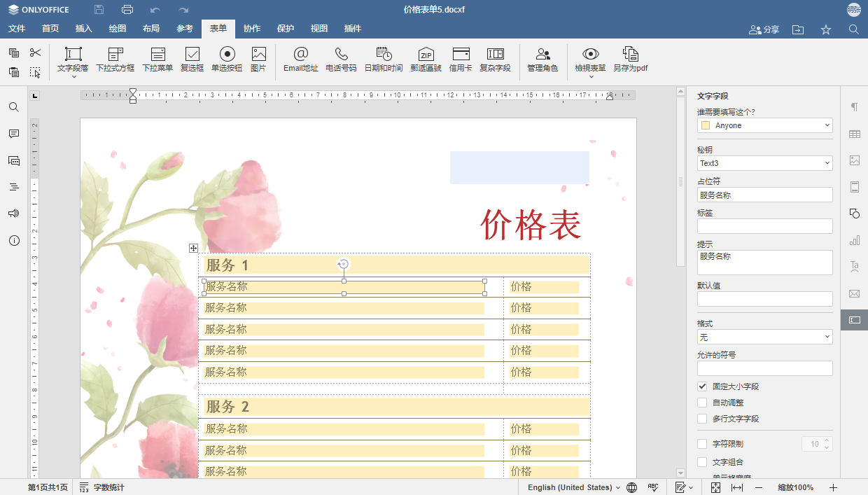
Task: Insert a 下拉式方框 (combo box) form field
Action: click(115, 60)
